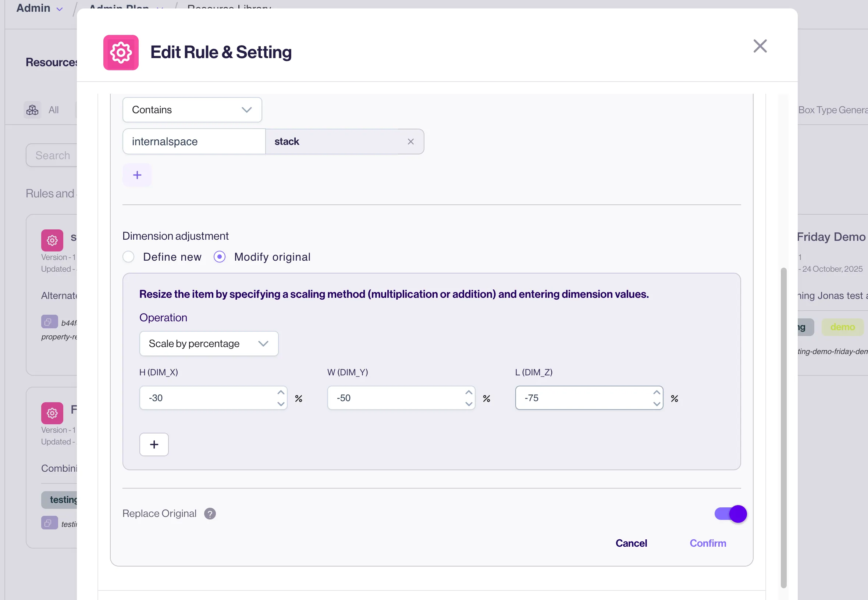Increment the W (DIM_Y) value

click(x=469, y=393)
